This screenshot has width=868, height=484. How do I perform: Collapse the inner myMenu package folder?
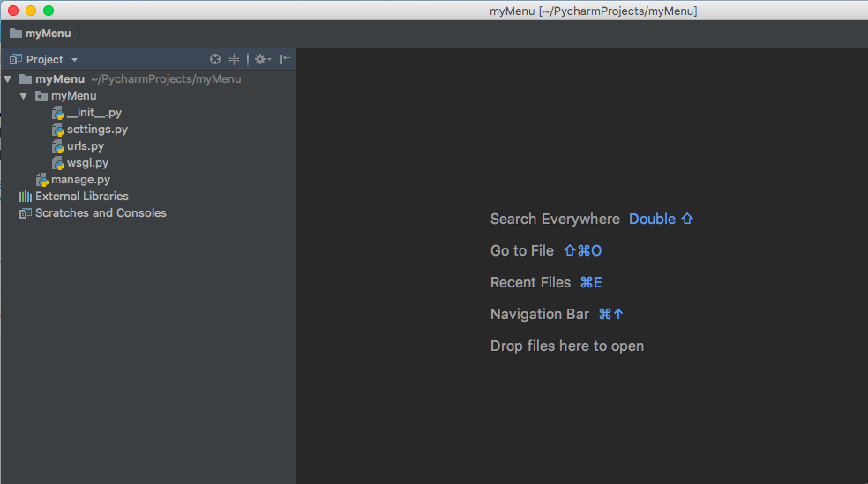point(23,96)
